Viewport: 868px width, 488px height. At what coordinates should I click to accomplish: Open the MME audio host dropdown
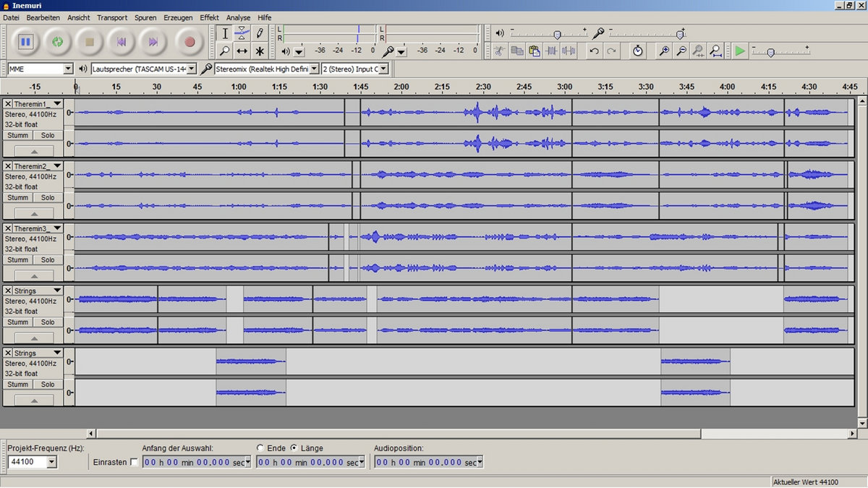click(x=68, y=69)
